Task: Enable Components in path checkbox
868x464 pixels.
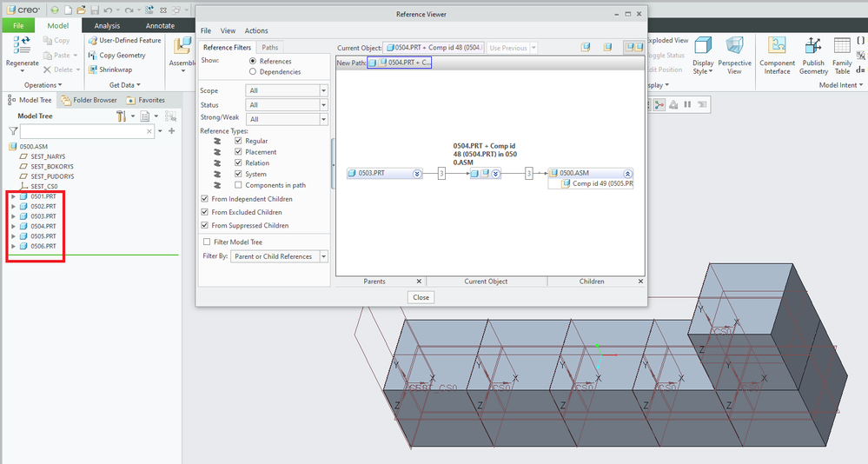Action: pyautogui.click(x=238, y=185)
